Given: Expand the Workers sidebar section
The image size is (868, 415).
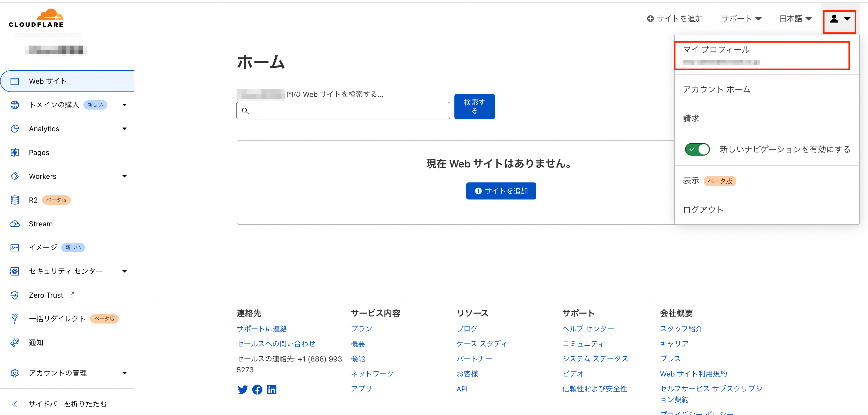Looking at the screenshot, I should click(124, 176).
